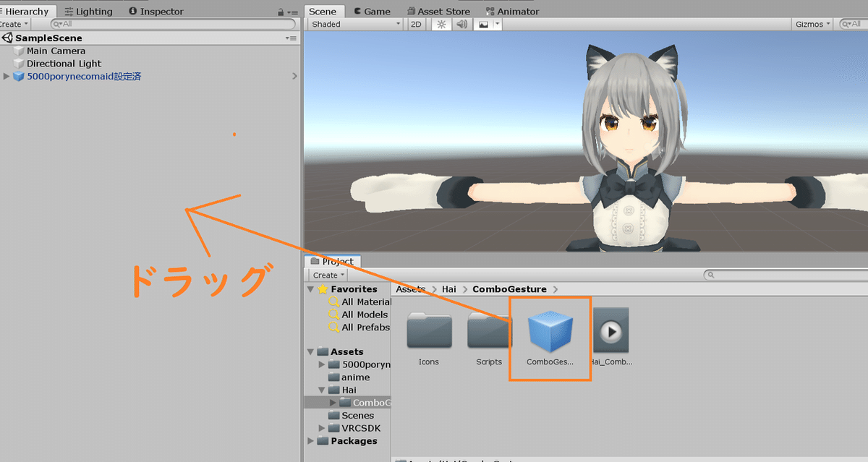Image resolution: width=868 pixels, height=462 pixels.
Task: Expand the Packages group
Action: [311, 441]
